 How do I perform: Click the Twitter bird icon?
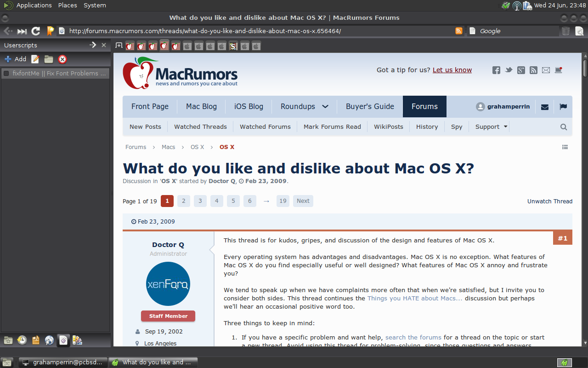click(x=509, y=70)
